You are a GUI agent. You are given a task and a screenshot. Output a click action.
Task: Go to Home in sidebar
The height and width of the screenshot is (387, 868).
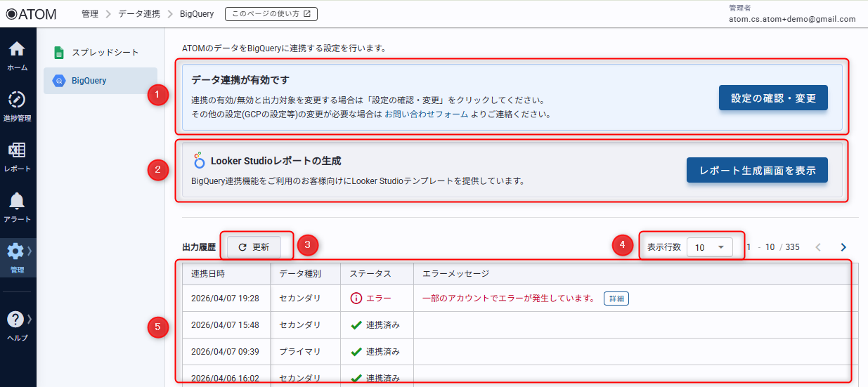click(x=18, y=55)
